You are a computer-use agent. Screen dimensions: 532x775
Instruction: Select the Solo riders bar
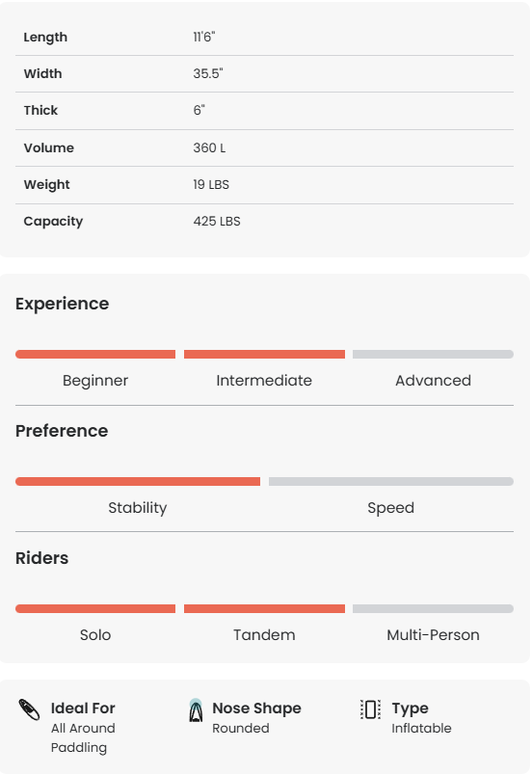tap(95, 608)
